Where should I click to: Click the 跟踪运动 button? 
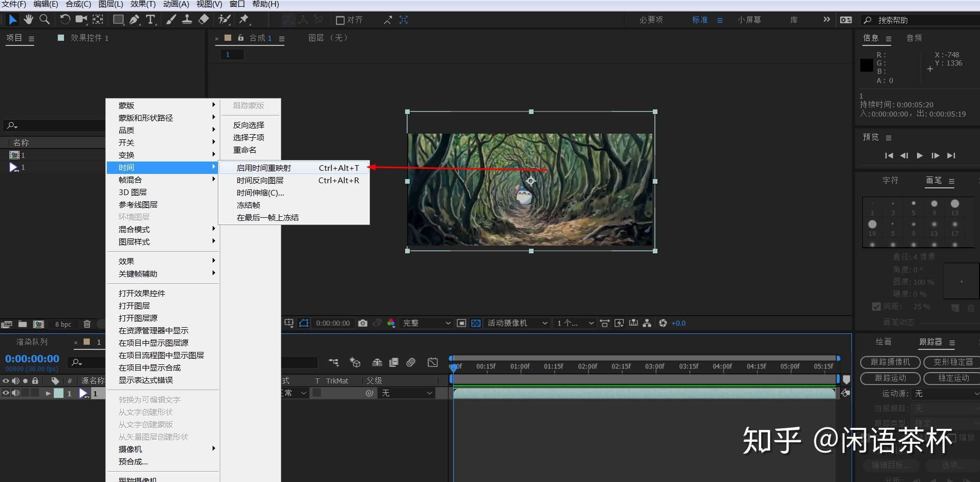890,378
